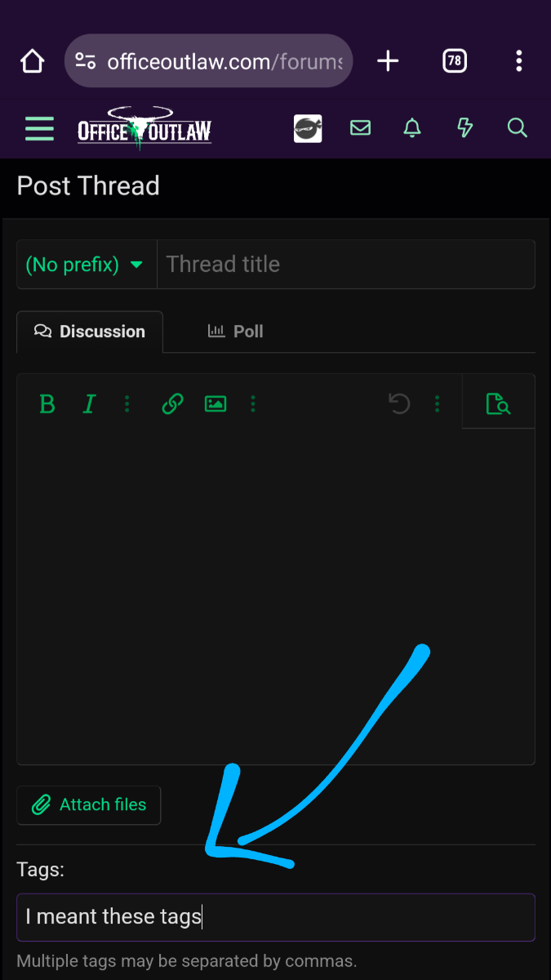Select the Discussion tab
The image size is (551, 980).
(x=90, y=332)
